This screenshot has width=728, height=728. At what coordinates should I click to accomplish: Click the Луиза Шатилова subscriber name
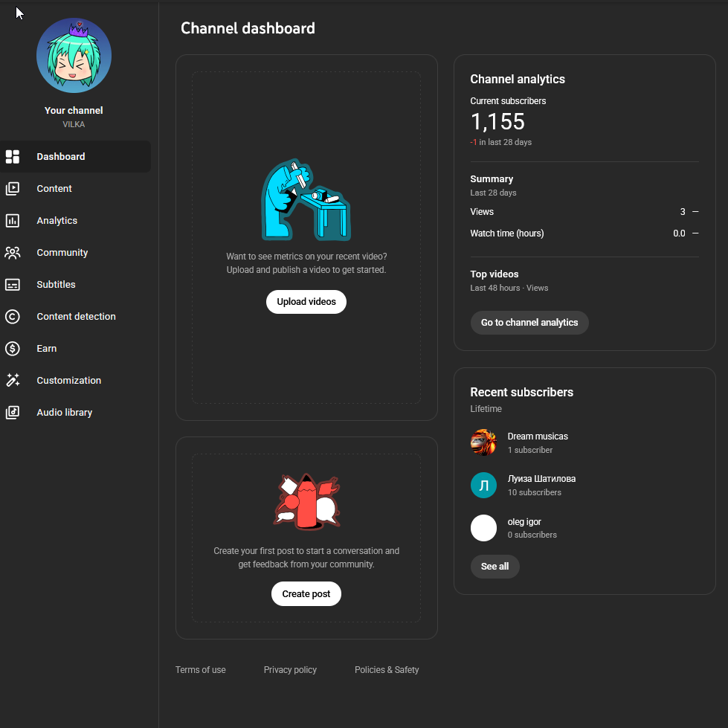coord(541,479)
